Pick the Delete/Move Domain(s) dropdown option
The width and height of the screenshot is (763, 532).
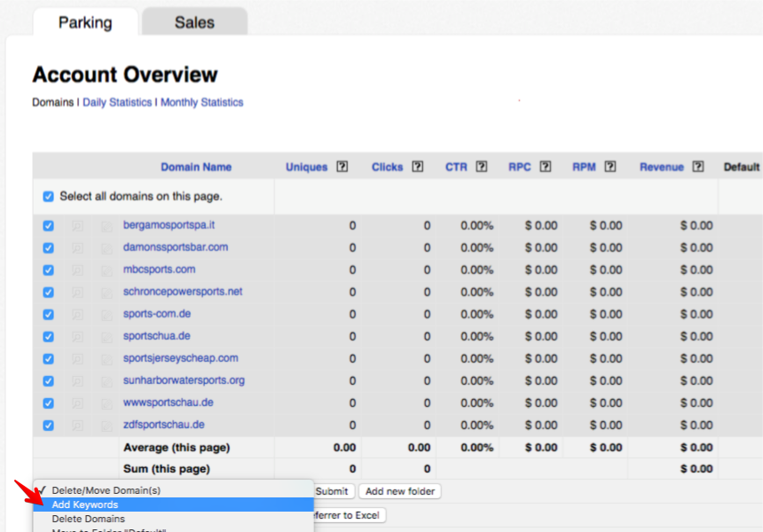point(106,490)
